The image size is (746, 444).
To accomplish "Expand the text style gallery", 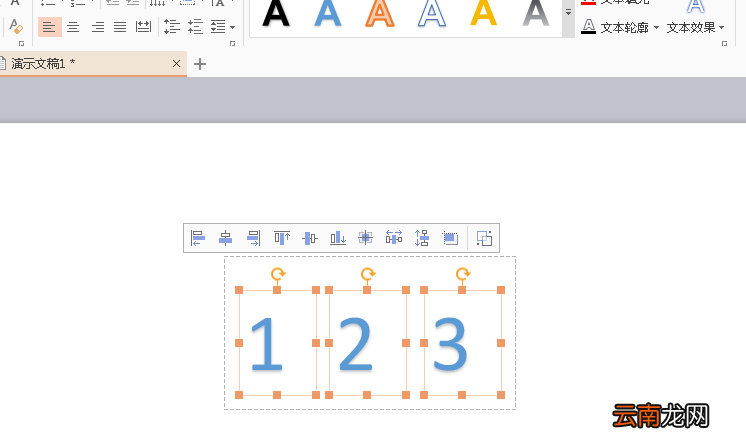I will [568, 12].
